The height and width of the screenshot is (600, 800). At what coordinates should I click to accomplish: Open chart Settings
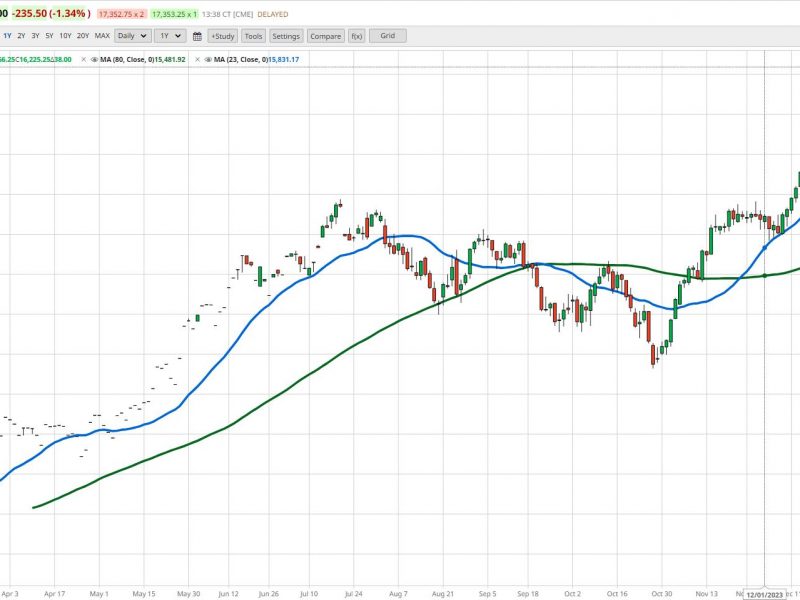pos(286,36)
